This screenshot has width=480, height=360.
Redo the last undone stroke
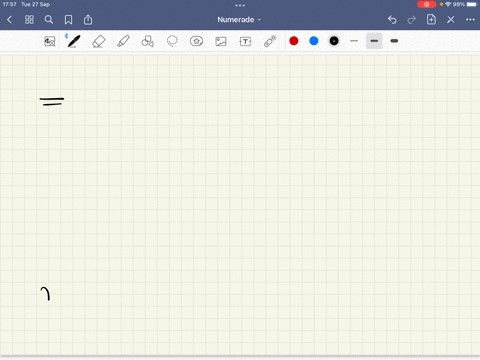412,20
